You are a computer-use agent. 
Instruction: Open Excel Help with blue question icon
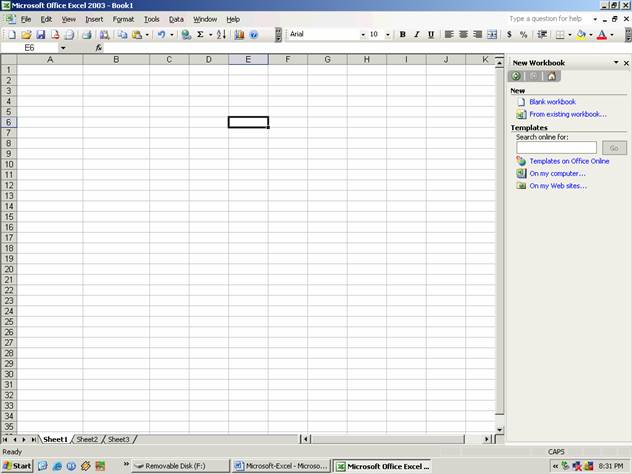254,35
